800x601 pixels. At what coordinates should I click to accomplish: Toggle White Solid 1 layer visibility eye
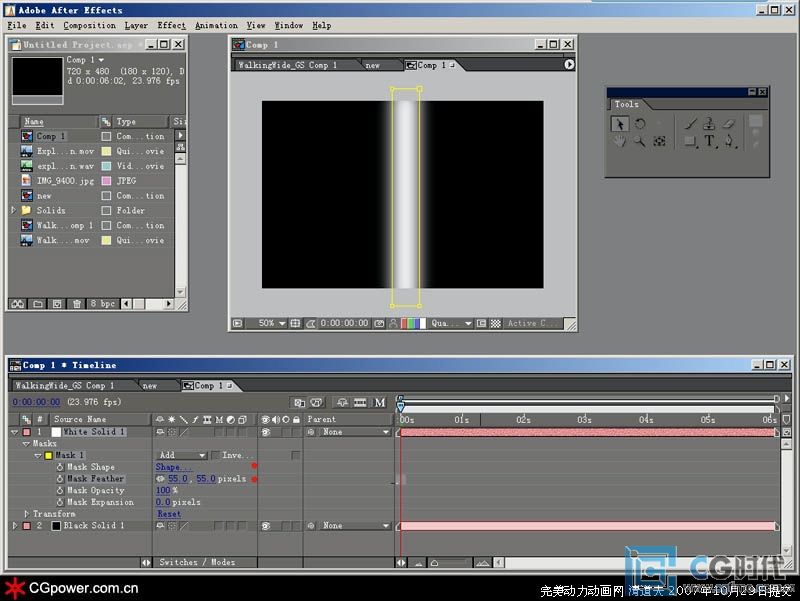266,432
